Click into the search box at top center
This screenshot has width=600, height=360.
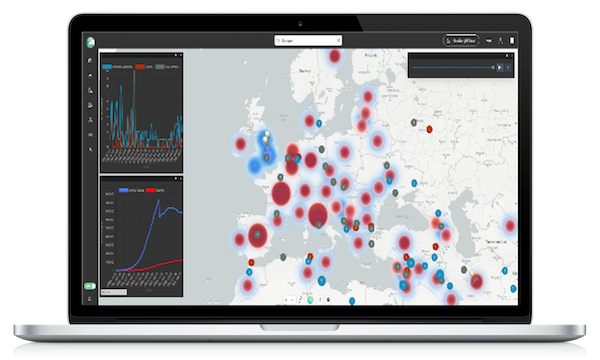point(308,40)
